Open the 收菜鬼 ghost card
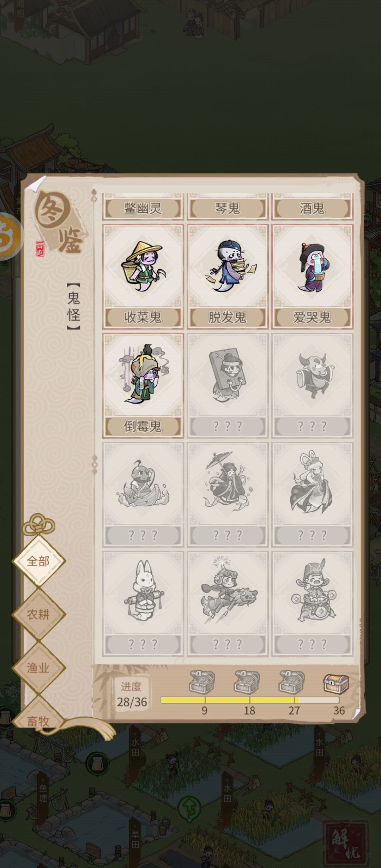 coord(143,276)
